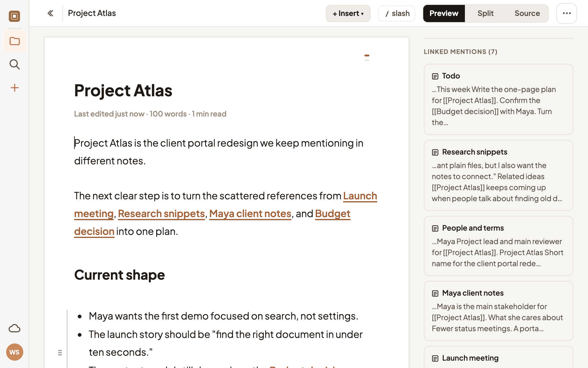588x368 pixels.
Task: Switch to Preview view mode
Action: click(444, 13)
